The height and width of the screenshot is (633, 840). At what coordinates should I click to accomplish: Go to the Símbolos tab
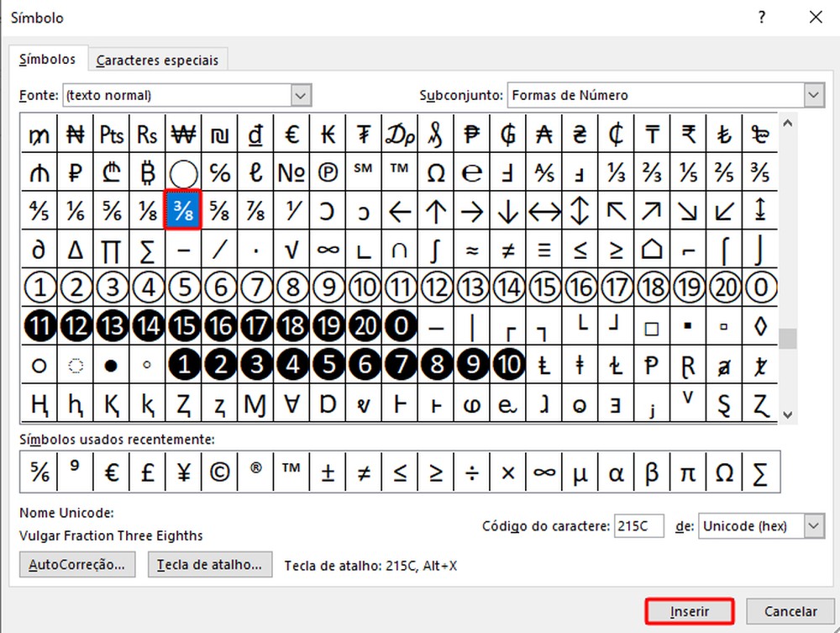coord(47,59)
